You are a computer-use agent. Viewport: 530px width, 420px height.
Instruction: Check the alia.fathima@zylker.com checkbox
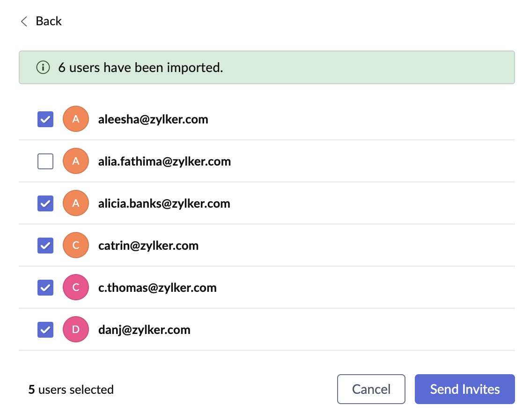[45, 161]
